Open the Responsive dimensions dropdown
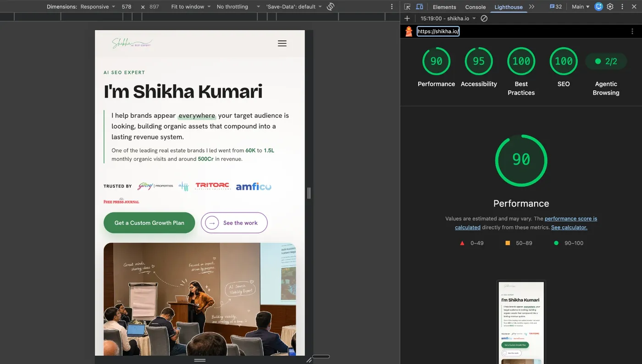The width and height of the screenshot is (642, 364). pyautogui.click(x=98, y=7)
